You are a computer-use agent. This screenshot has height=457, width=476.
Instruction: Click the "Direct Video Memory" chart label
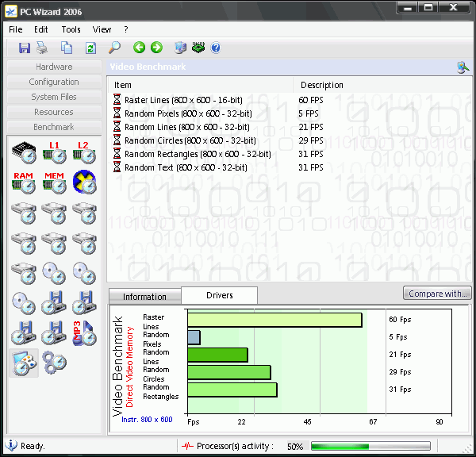[x=129, y=367]
